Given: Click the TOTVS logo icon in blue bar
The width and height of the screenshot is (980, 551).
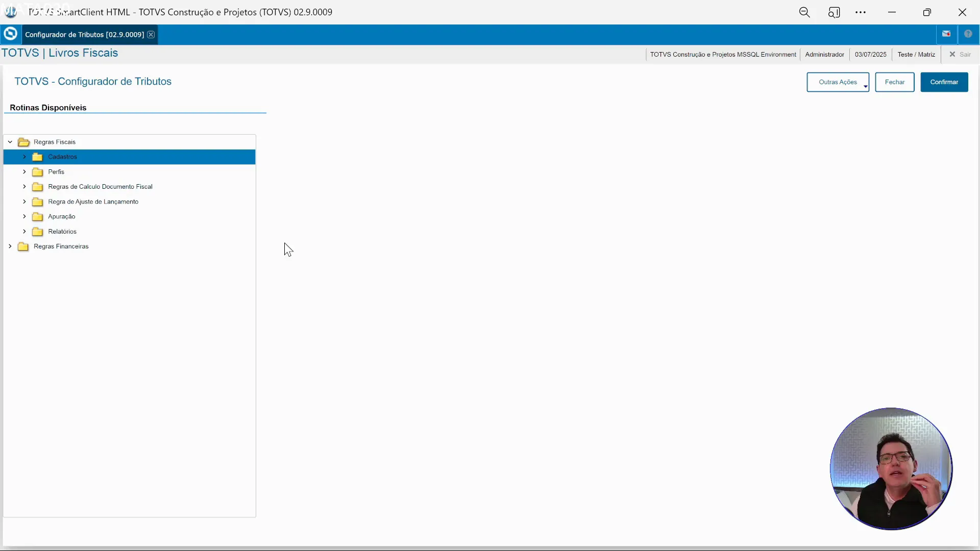Looking at the screenshot, I should [x=10, y=34].
